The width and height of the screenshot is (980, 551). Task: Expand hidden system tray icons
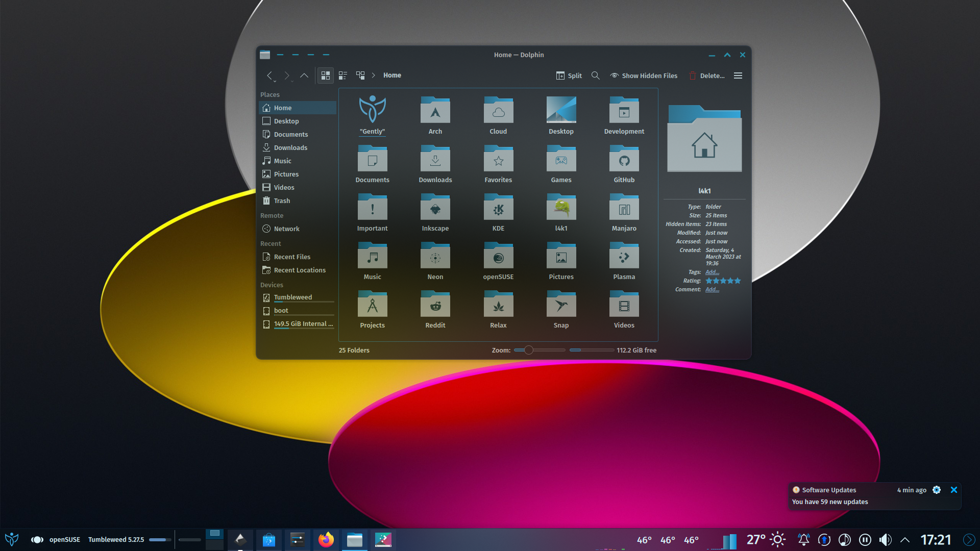click(x=904, y=539)
